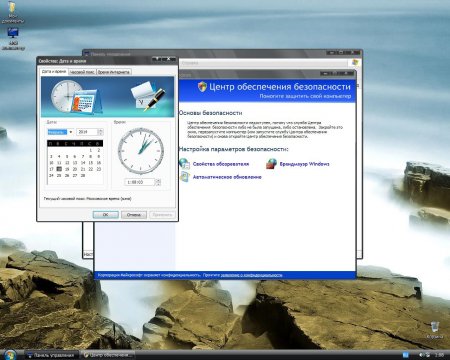The width and height of the screenshot is (450, 360).
Task: Select highlighted day 18 in the calendar
Action: click(59, 169)
